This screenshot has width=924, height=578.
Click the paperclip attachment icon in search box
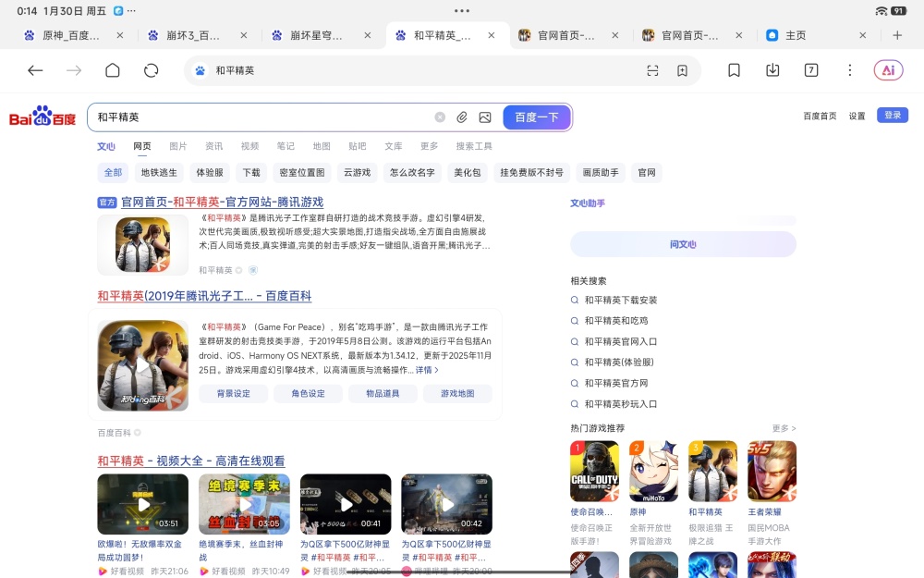coord(462,117)
